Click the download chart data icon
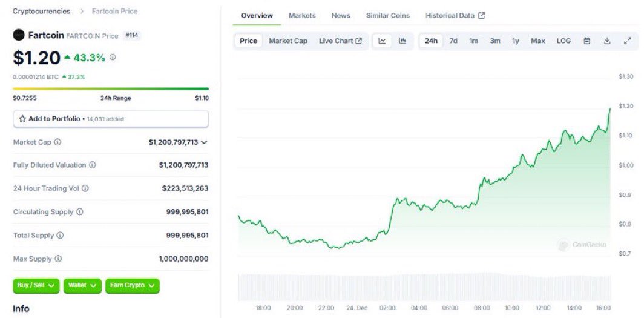The height and width of the screenshot is (318, 644). pyautogui.click(x=607, y=41)
